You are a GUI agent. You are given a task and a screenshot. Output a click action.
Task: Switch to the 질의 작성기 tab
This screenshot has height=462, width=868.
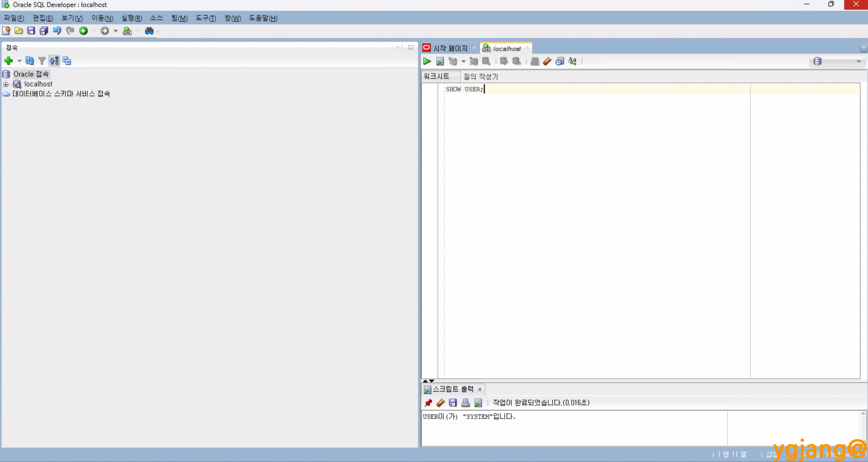tap(481, 77)
